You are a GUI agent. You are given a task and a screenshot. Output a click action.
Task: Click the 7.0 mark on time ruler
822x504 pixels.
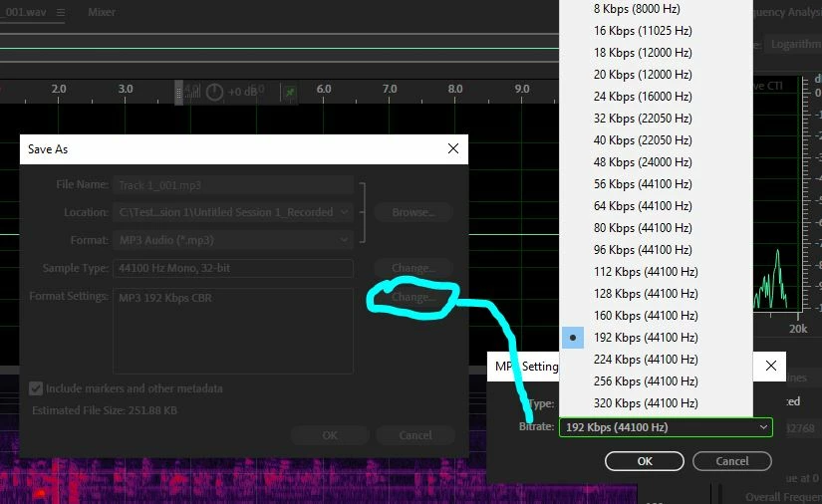[390, 89]
